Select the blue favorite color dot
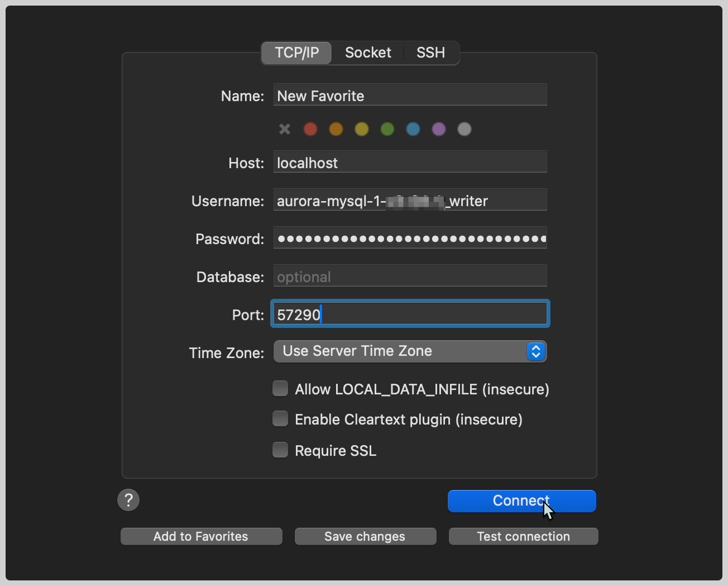This screenshot has width=728, height=586. point(413,129)
